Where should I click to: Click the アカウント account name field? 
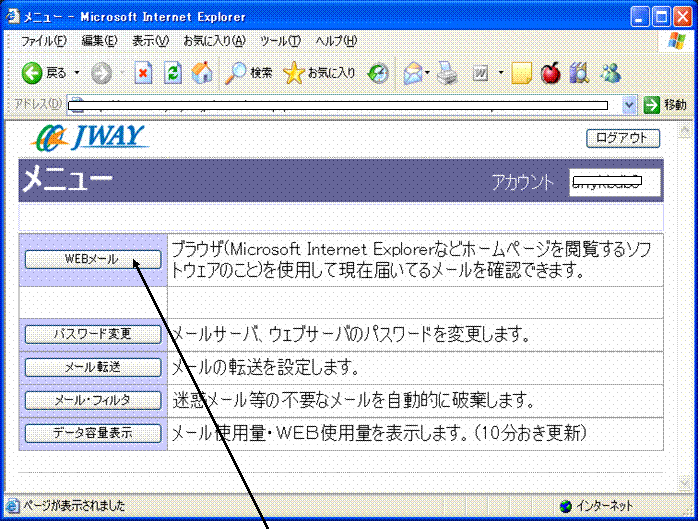[614, 182]
